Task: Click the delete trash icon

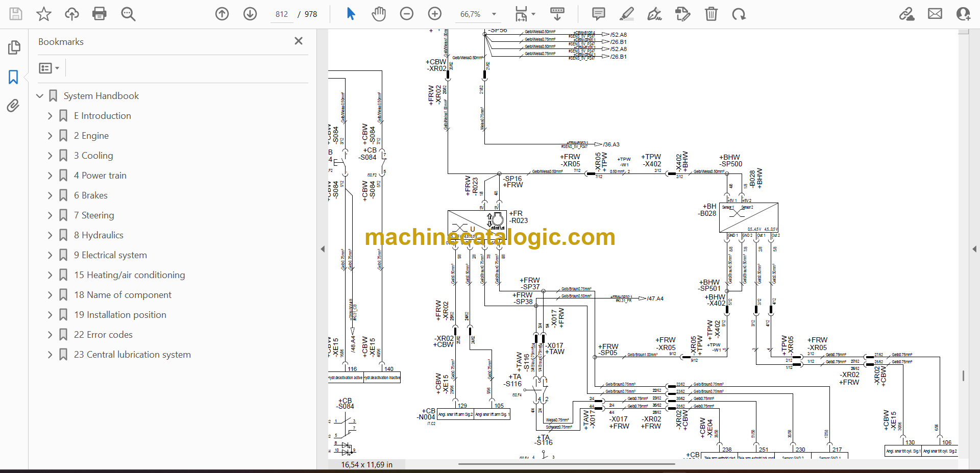Action: point(711,14)
